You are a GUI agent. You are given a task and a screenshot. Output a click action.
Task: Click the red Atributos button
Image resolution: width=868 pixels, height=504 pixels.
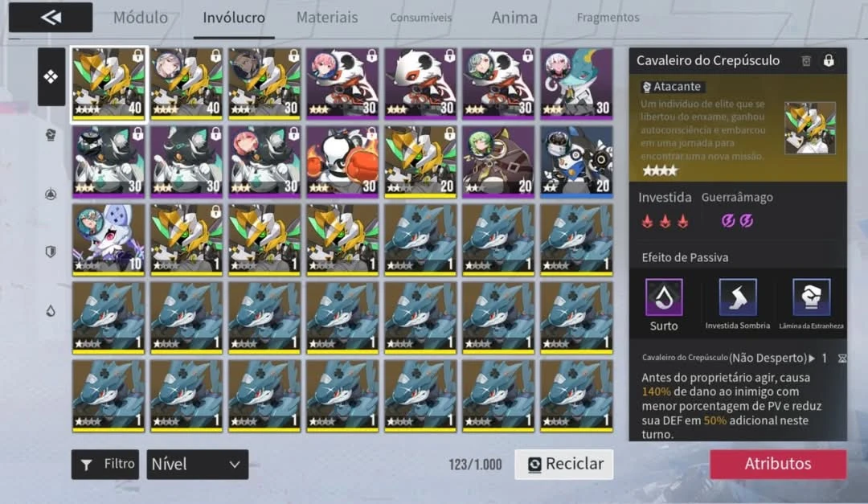(x=778, y=464)
